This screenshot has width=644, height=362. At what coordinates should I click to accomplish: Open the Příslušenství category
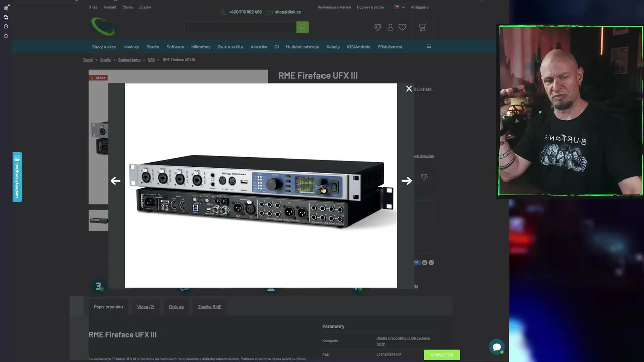390,47
